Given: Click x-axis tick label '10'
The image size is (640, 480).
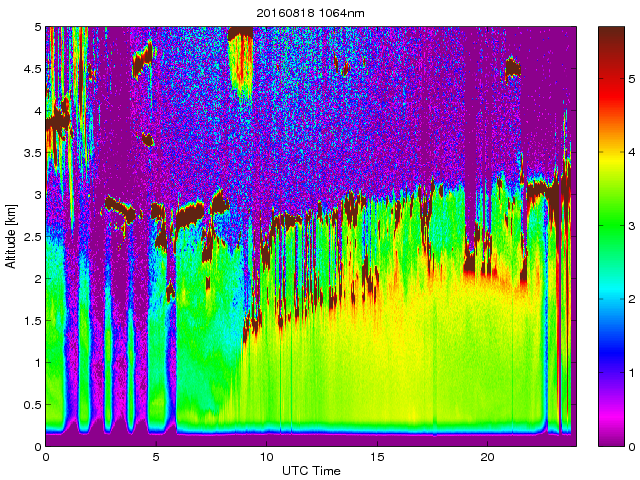Looking at the screenshot, I should tap(267, 457).
